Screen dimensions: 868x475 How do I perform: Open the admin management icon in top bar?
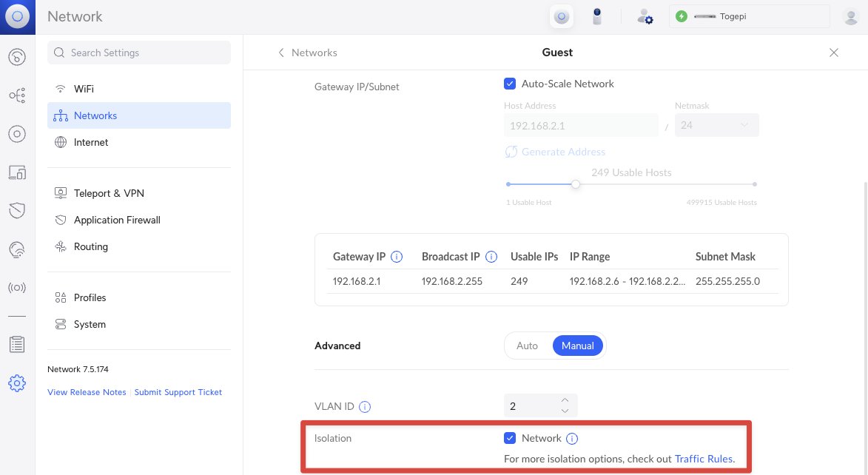pyautogui.click(x=645, y=16)
